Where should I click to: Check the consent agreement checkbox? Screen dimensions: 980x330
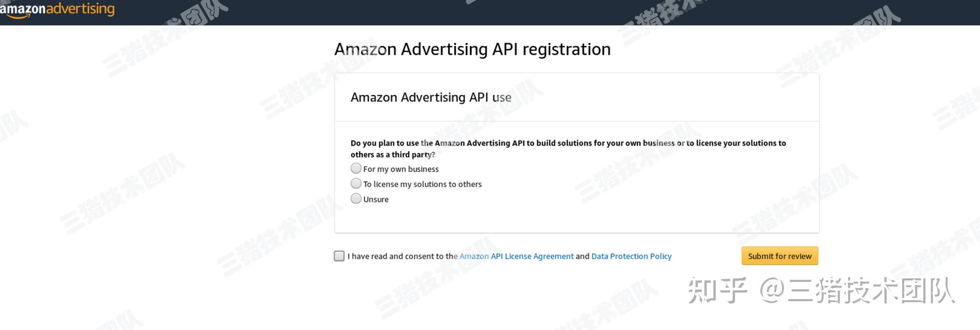(x=339, y=256)
